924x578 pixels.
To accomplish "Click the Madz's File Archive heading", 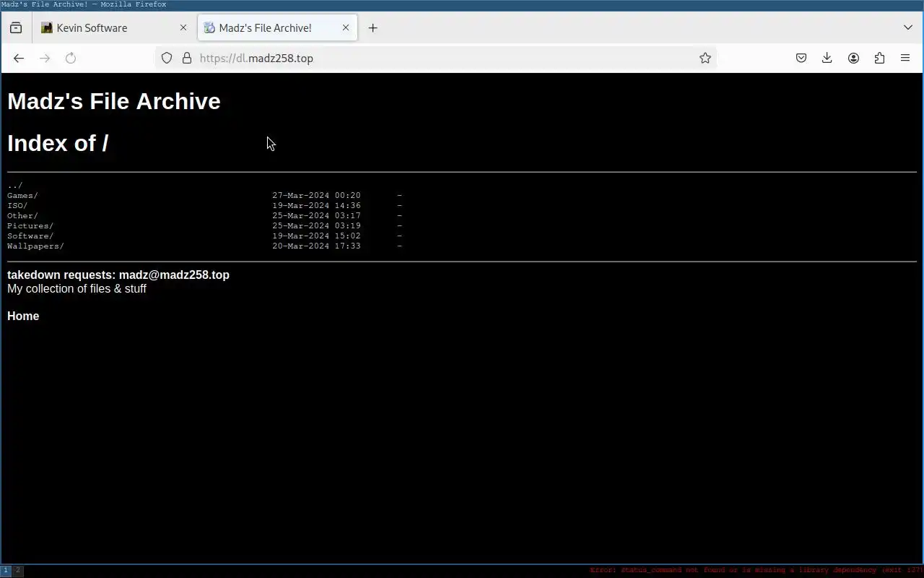I will (x=114, y=101).
